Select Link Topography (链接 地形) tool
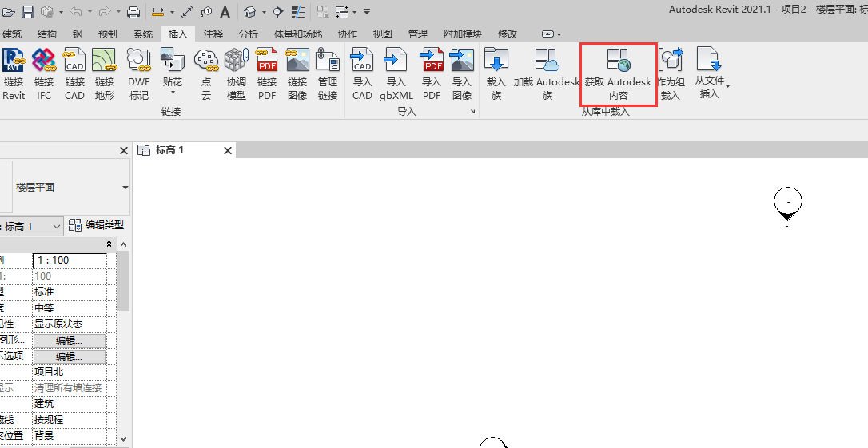This screenshot has width=868, height=448. [105, 73]
